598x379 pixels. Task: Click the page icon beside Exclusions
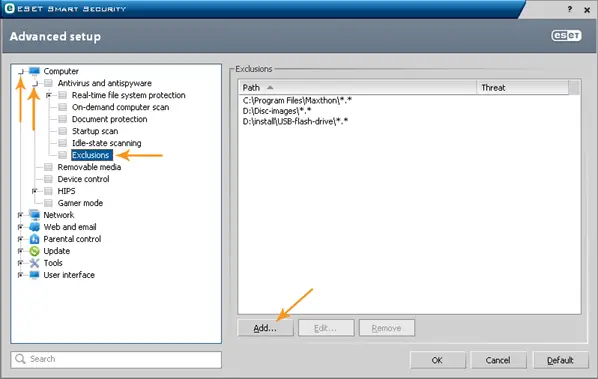[x=63, y=155]
